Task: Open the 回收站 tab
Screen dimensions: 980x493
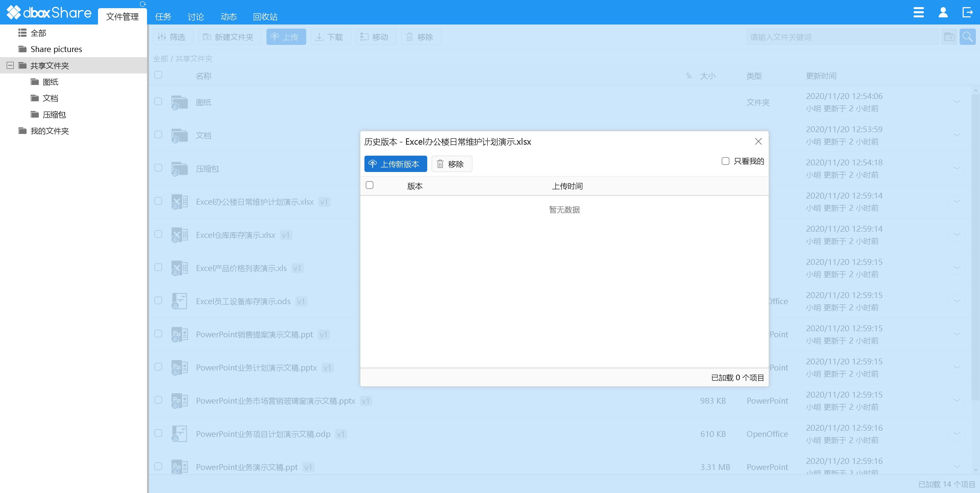Action: (265, 17)
